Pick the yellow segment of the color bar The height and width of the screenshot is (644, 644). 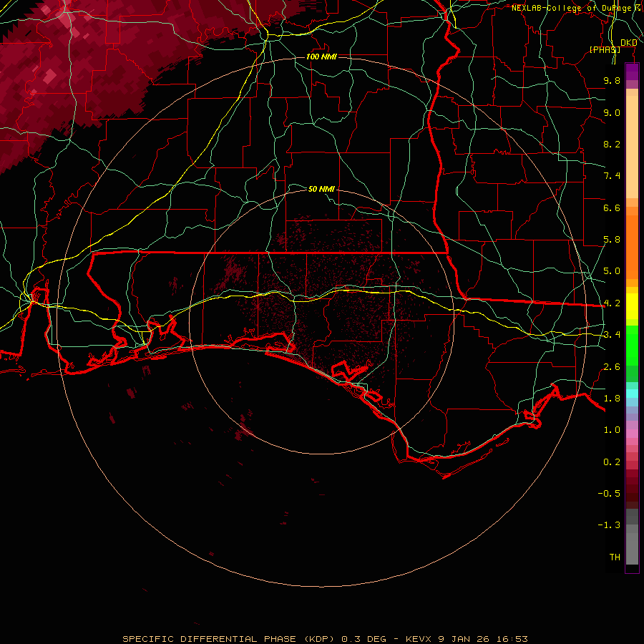click(632, 306)
